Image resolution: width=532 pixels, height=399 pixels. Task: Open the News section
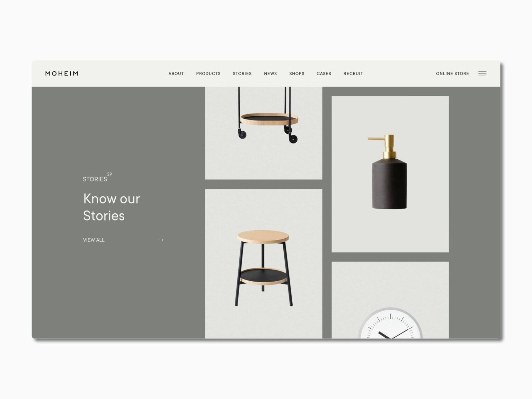[x=270, y=73]
